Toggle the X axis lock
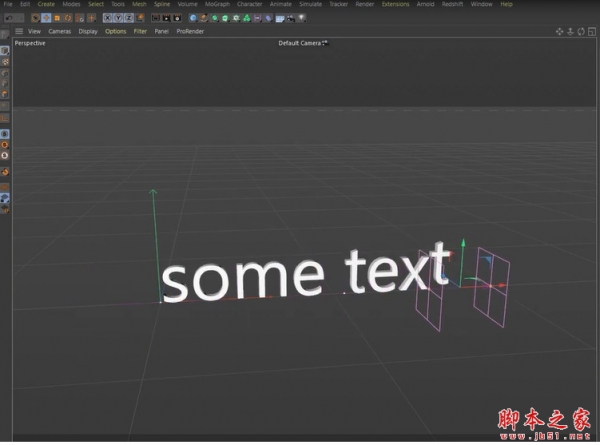Viewport: 600px width, 445px height. 108,18
